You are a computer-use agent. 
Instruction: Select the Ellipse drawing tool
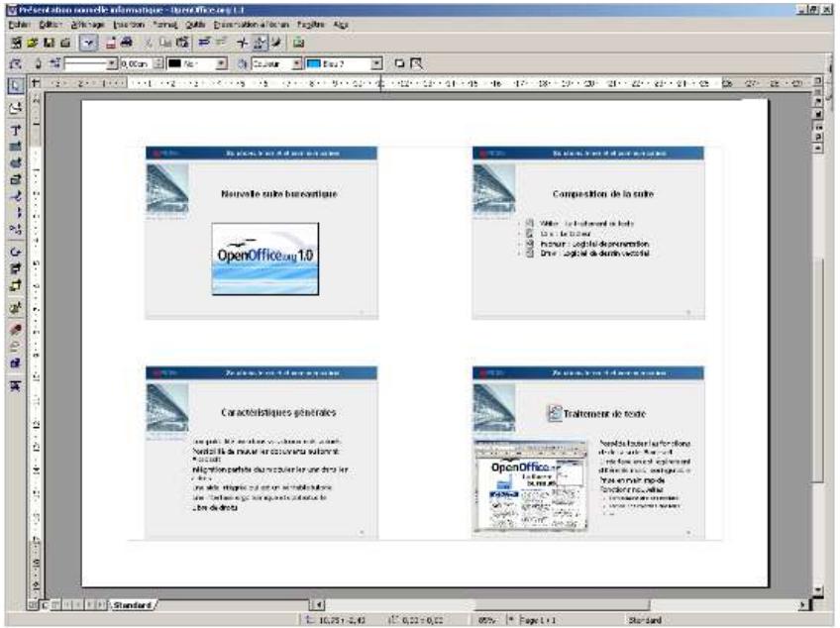[x=16, y=162]
